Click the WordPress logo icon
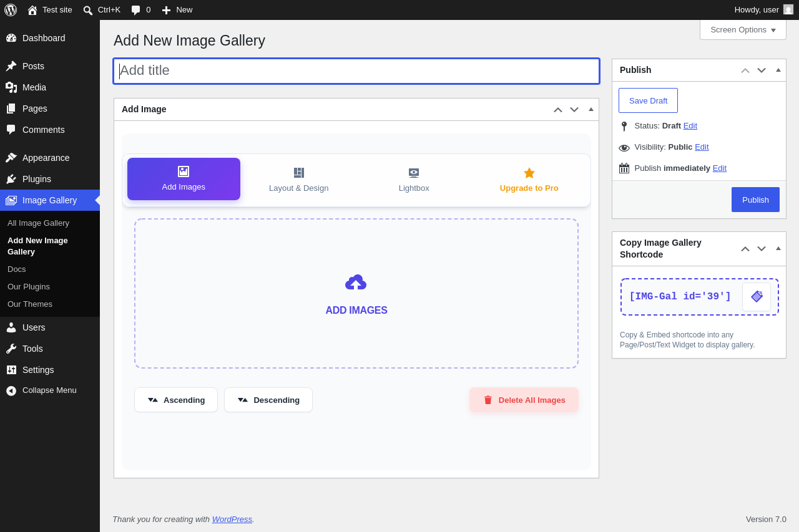Image resolution: width=799 pixels, height=532 pixels. (11, 10)
